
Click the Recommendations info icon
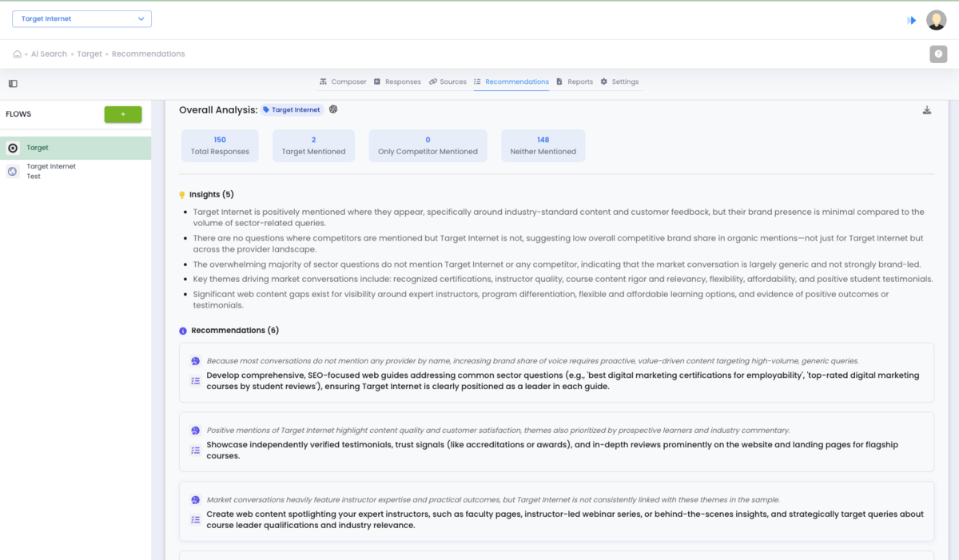pos(183,331)
